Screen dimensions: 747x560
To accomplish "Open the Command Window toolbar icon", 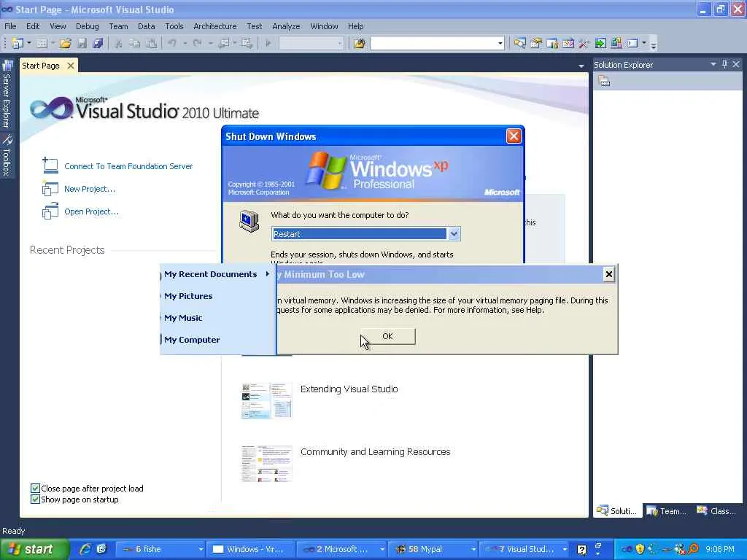I will pyautogui.click(x=632, y=43).
